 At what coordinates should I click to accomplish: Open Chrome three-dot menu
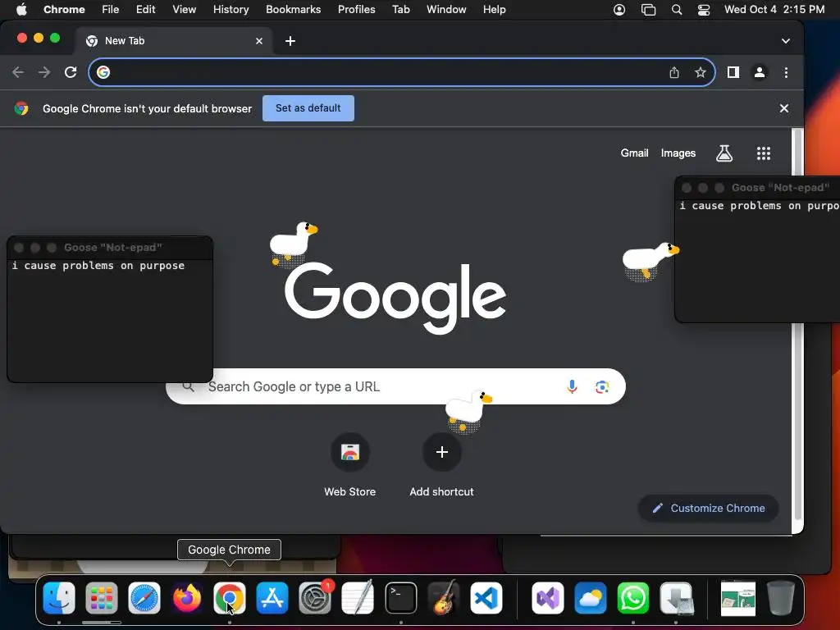[x=786, y=72]
